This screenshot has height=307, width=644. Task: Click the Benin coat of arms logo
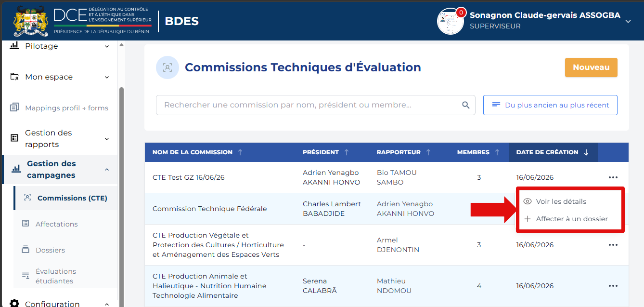coord(31,21)
